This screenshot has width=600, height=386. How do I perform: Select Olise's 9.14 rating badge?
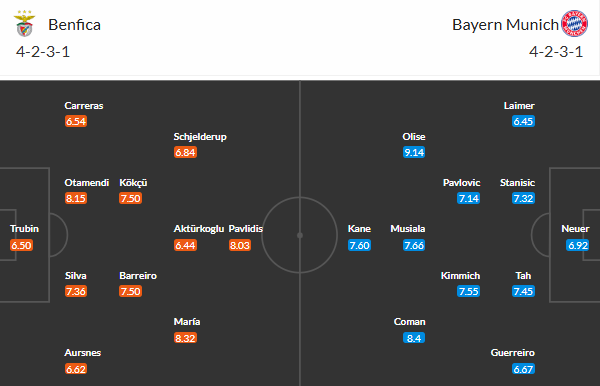point(414,152)
